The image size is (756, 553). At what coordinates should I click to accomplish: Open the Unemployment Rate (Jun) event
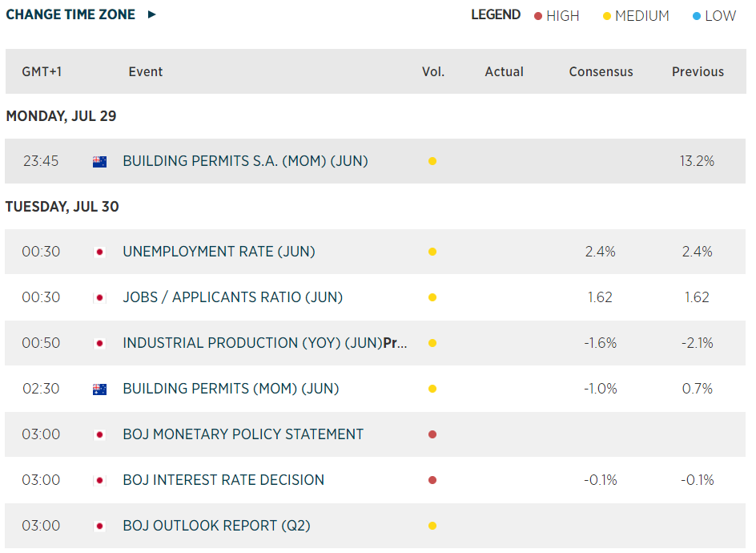[219, 252]
